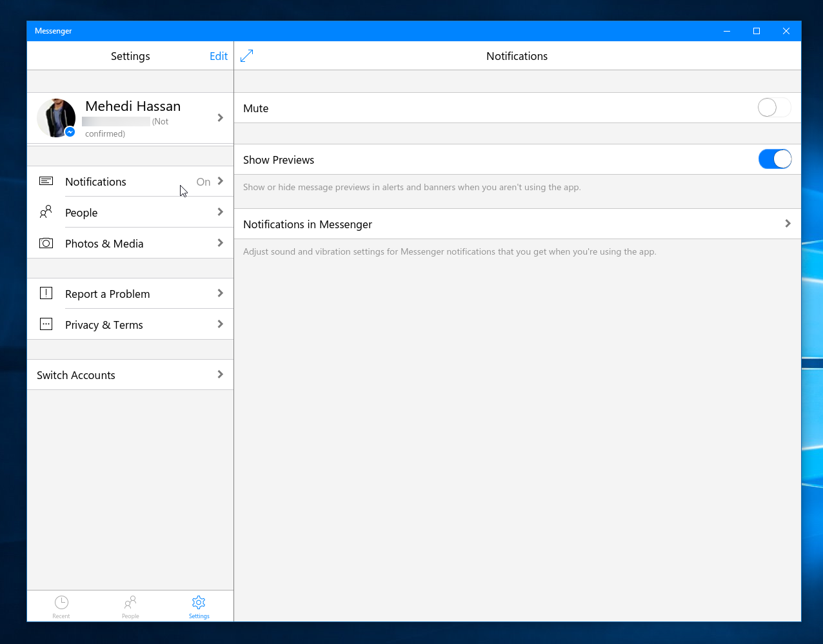The image size is (823, 644).
Task: Open Photos & Media chevron
Action: pos(221,243)
